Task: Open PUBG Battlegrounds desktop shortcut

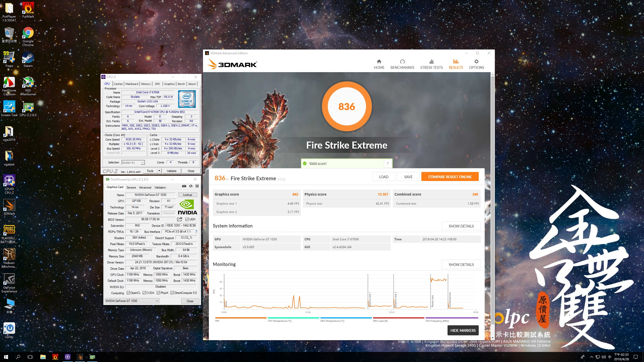Action: pos(9,234)
